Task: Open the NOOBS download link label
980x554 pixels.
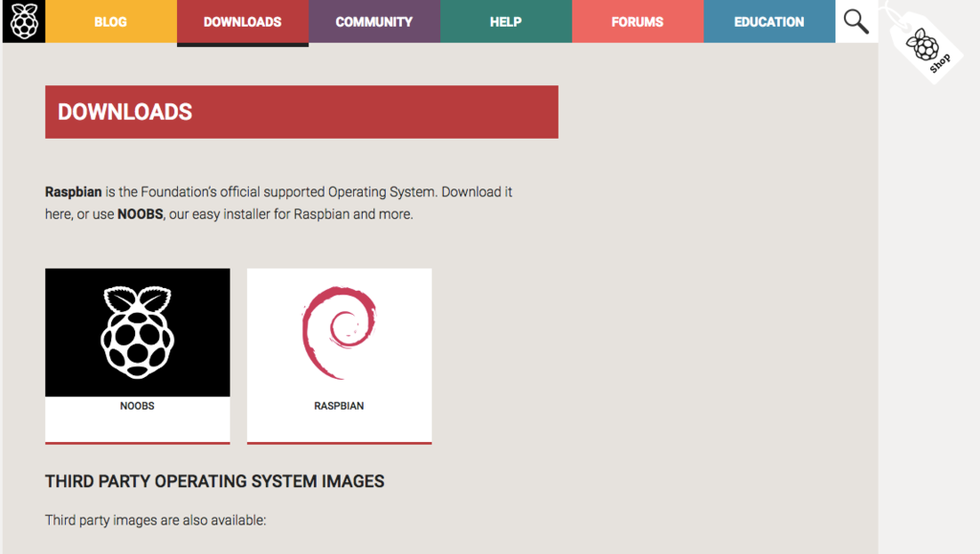Action: coord(138,406)
